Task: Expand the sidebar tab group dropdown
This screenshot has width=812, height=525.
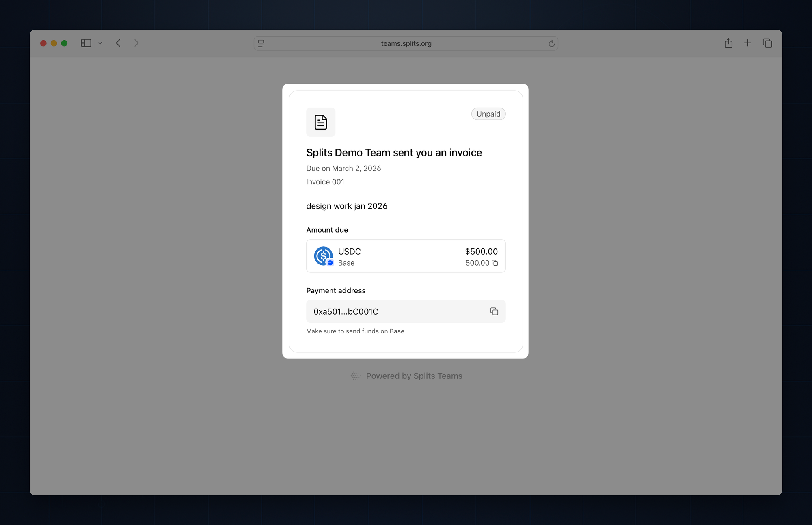Action: coord(100,43)
